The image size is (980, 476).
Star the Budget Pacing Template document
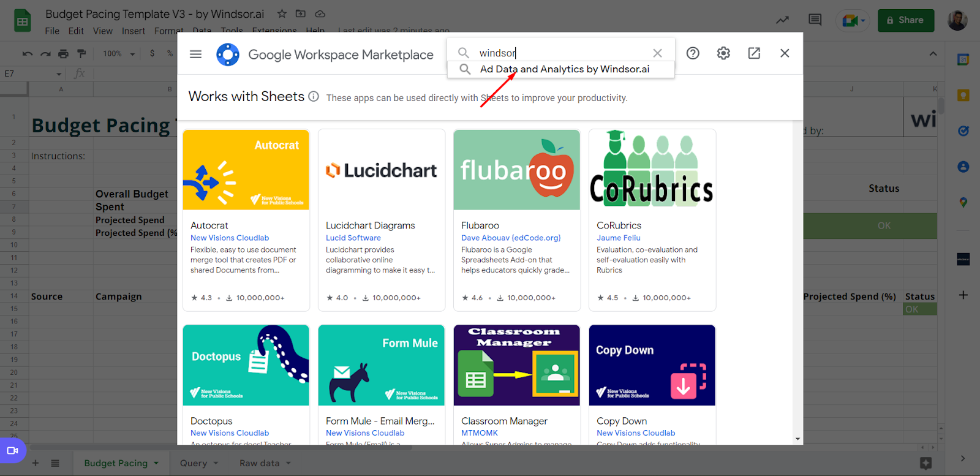pos(282,13)
